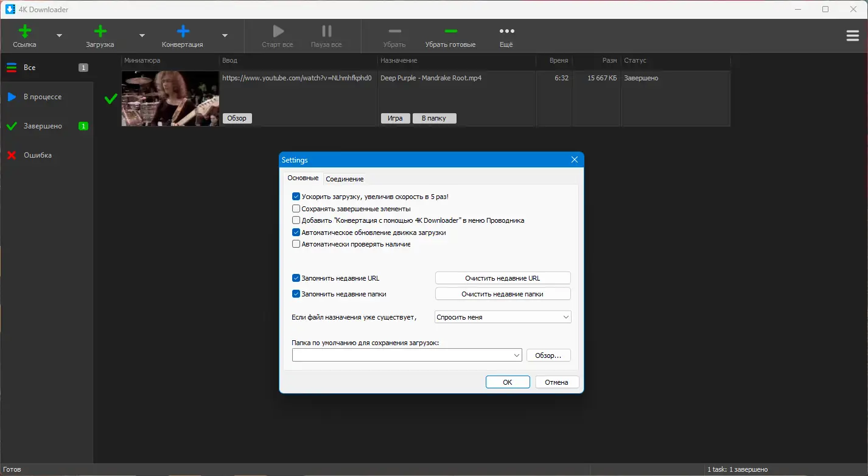Image resolution: width=868 pixels, height=476 pixels.
Task: Click the youtube.com URL text in the download row
Action: tap(297, 78)
